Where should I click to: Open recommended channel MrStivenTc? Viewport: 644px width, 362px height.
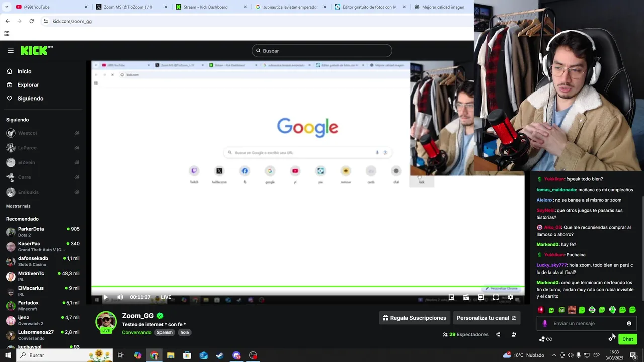coord(43,276)
